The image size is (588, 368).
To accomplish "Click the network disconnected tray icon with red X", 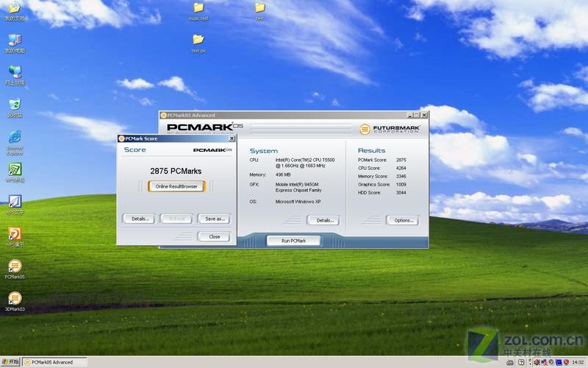I will click(545, 363).
